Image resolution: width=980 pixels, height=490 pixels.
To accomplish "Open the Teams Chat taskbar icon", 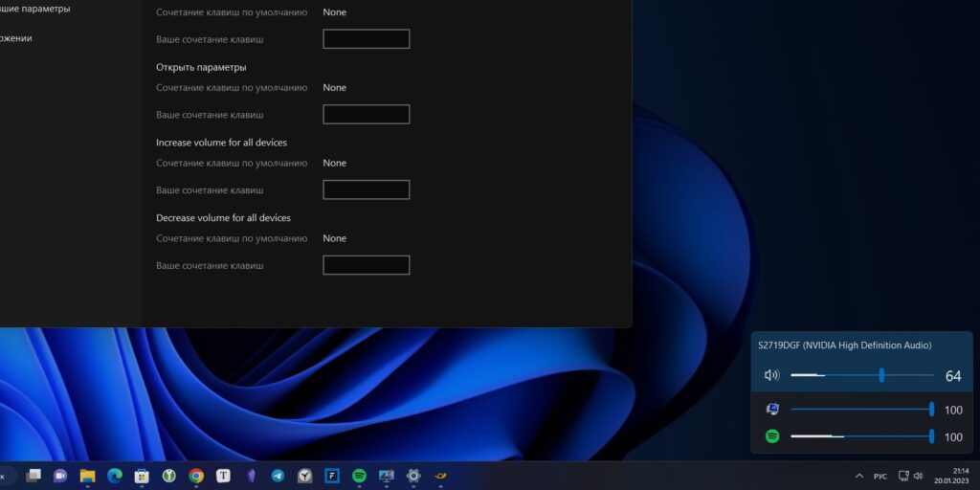I will tap(60, 476).
